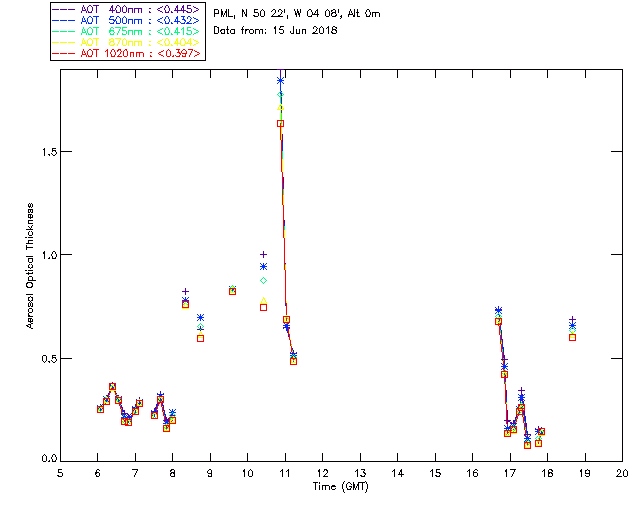Click the AOT 675nm legend entry

click(x=127, y=31)
